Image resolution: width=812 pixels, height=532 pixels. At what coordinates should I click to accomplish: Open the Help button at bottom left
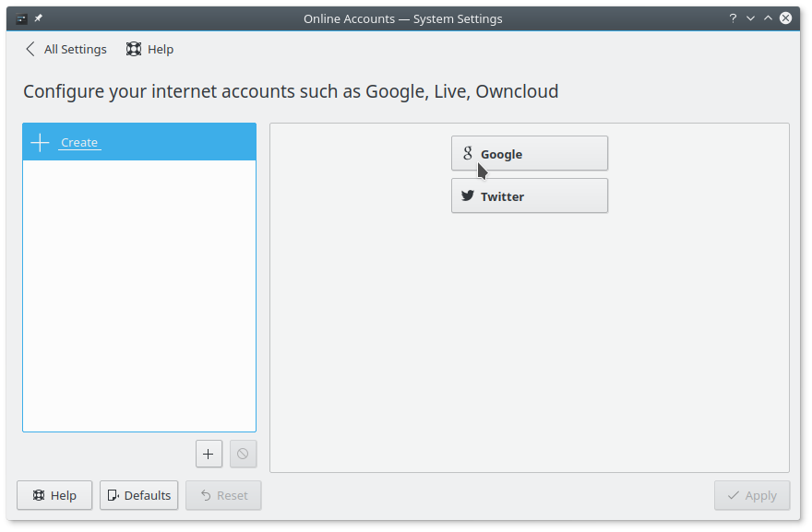pyautogui.click(x=54, y=495)
